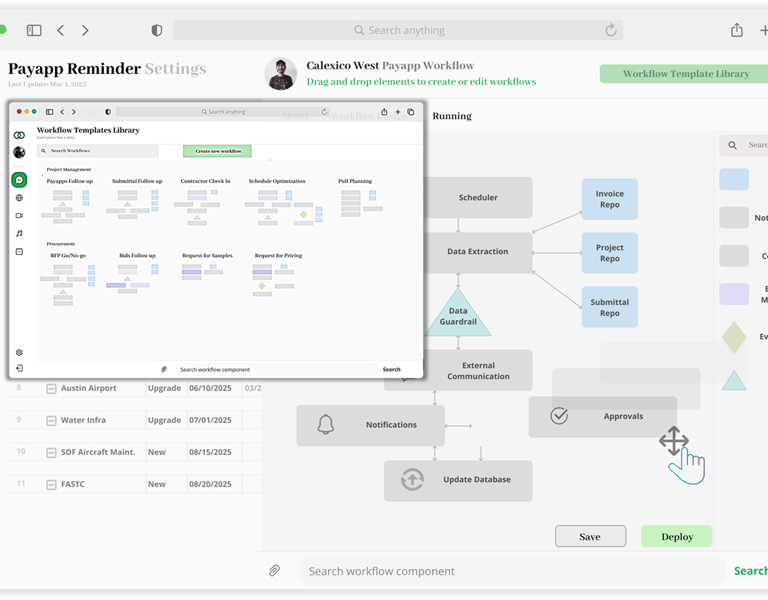Open the Request for Pricing template
Screen dimensions: 768x600
278,256
